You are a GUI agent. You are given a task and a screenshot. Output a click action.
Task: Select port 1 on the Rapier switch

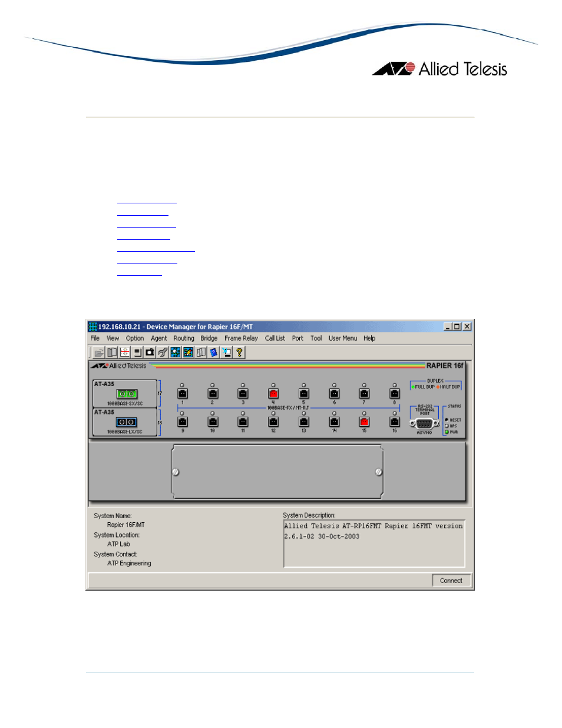[x=183, y=393]
